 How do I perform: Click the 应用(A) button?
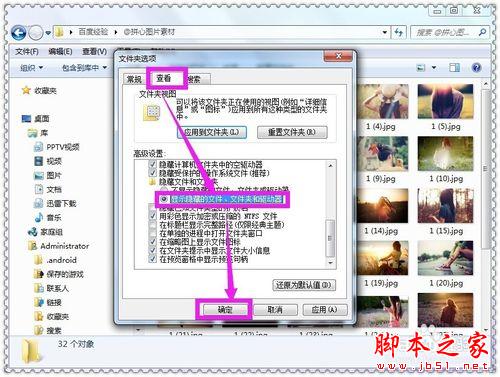[325, 310]
